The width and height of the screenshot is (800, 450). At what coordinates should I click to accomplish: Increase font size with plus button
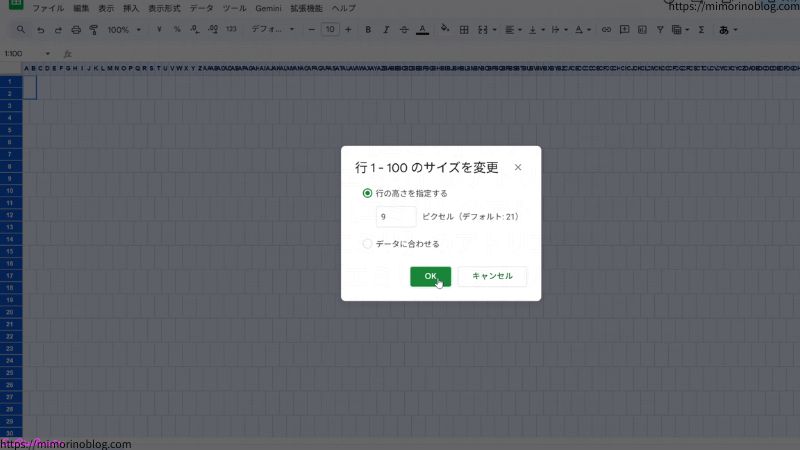point(348,30)
